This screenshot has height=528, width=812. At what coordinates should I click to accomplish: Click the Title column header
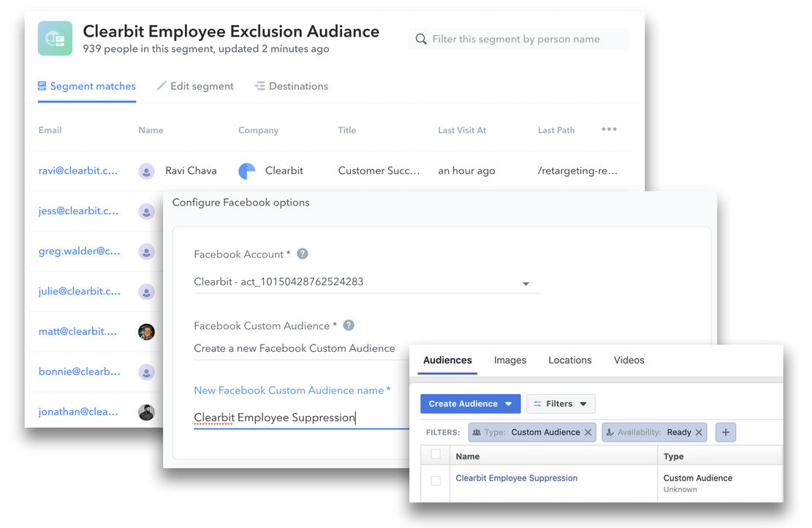347,130
